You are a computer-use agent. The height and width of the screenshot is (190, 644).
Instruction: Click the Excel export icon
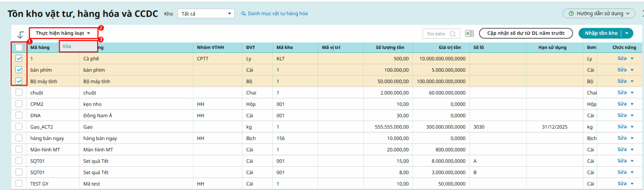[469, 33]
